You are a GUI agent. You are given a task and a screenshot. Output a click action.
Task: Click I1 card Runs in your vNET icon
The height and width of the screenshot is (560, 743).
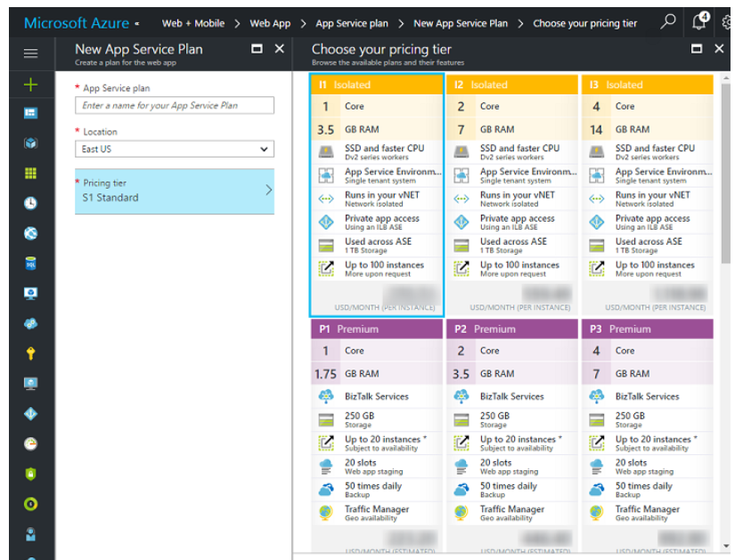(x=326, y=199)
